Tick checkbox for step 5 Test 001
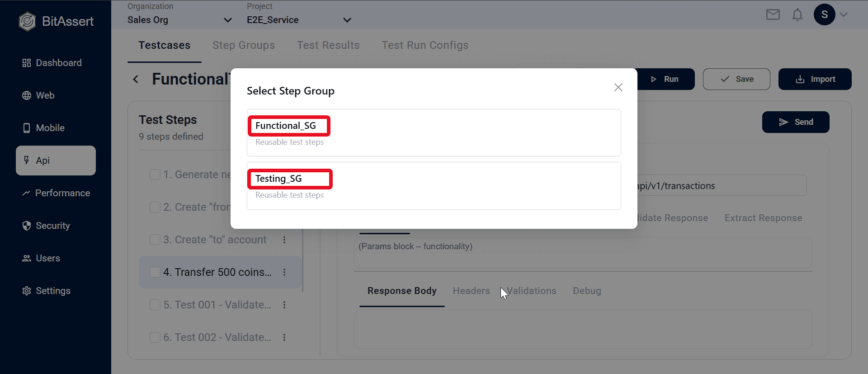Viewport: 868px width, 374px height. coord(155,305)
